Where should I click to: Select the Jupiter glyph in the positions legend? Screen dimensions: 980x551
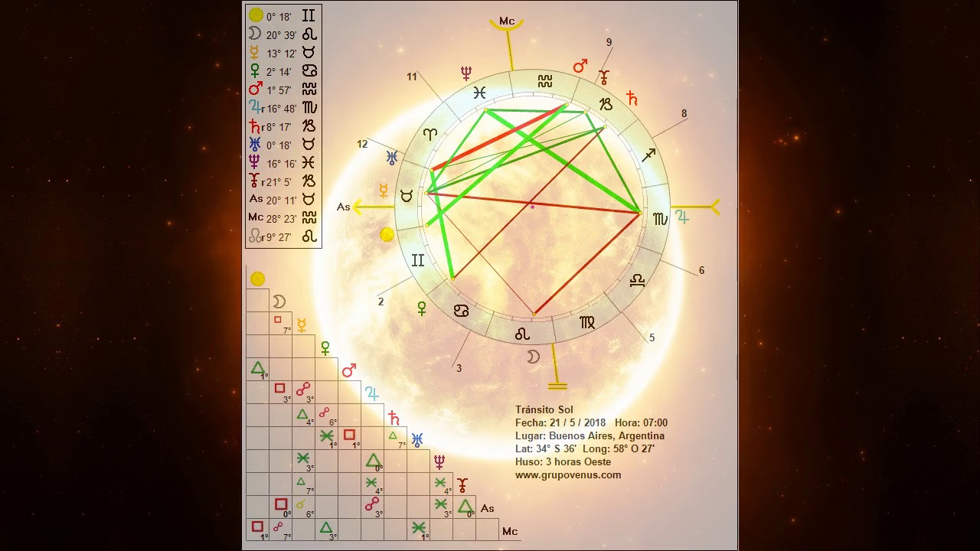pos(255,107)
